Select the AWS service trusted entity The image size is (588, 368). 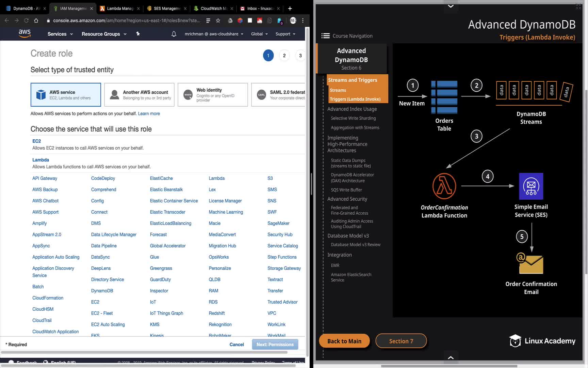pyautogui.click(x=66, y=95)
